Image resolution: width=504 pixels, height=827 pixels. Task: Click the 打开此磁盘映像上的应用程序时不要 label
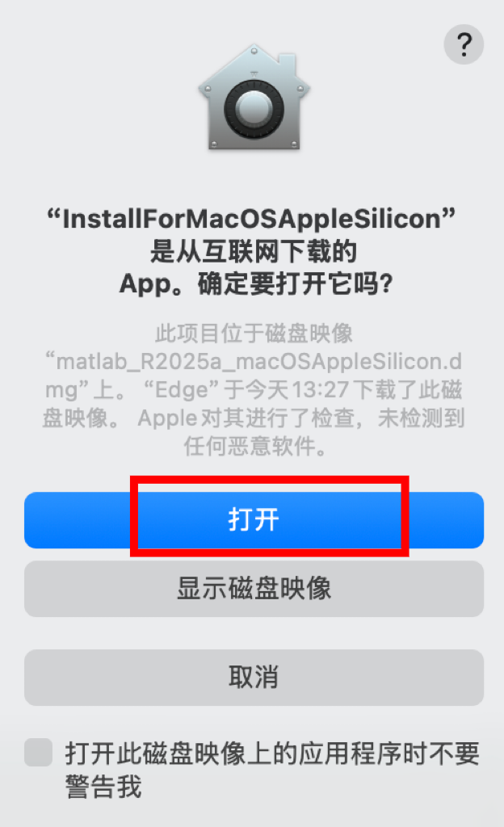(272, 754)
